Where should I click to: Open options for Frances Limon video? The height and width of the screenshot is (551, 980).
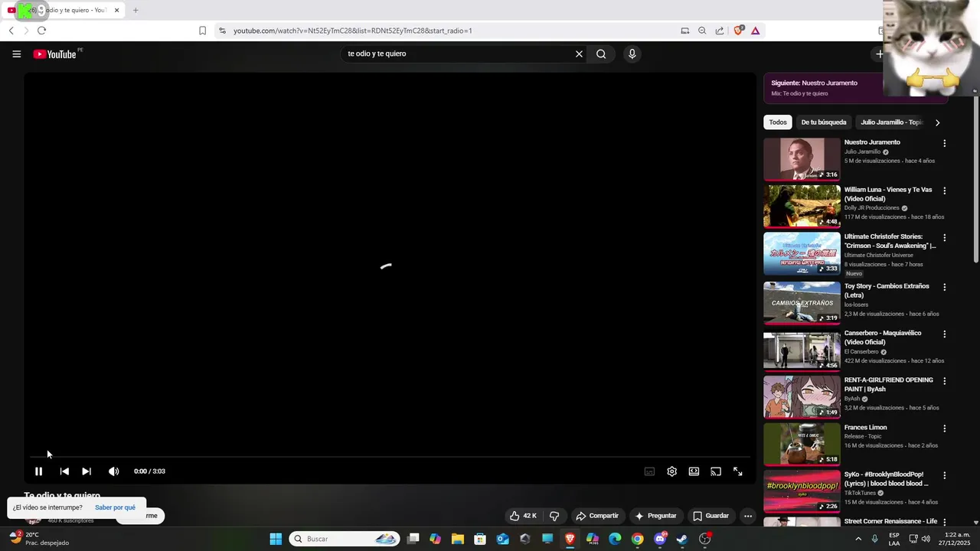pos(944,429)
